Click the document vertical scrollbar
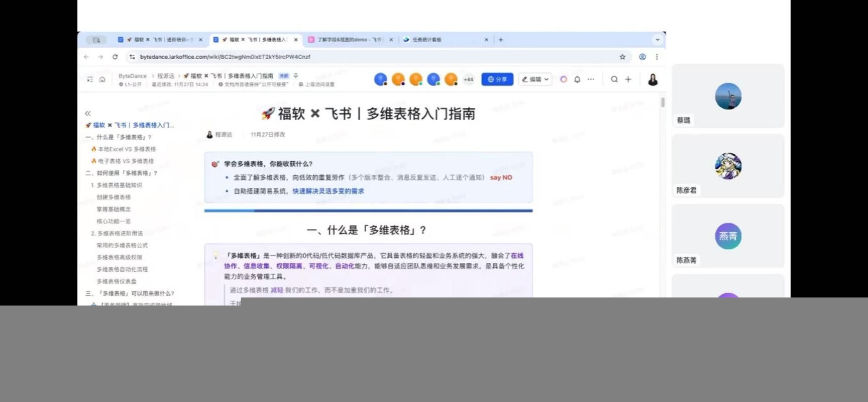Image resolution: width=868 pixels, height=402 pixels. point(663,103)
